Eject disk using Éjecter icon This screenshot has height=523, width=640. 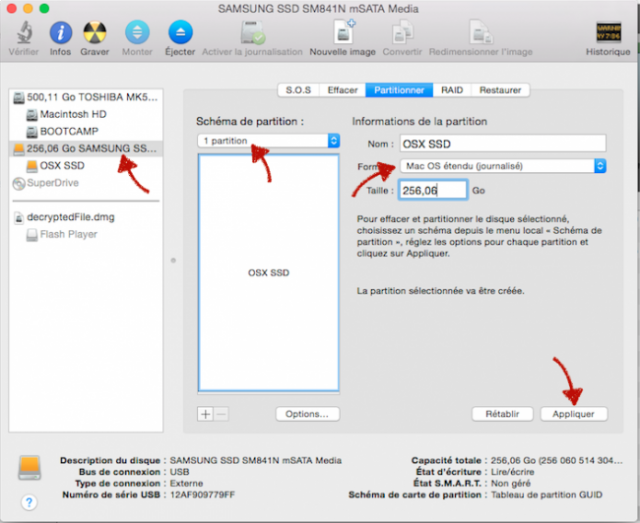coord(180,32)
